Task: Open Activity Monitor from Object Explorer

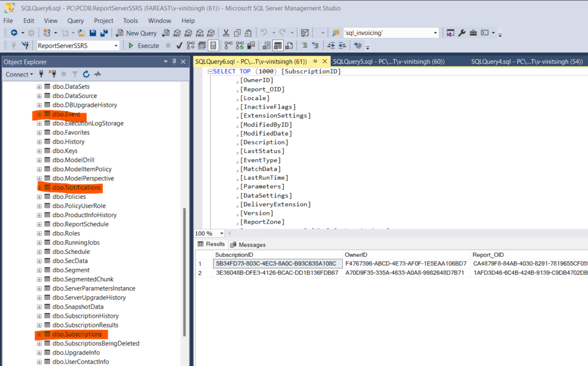Action: tap(98, 74)
